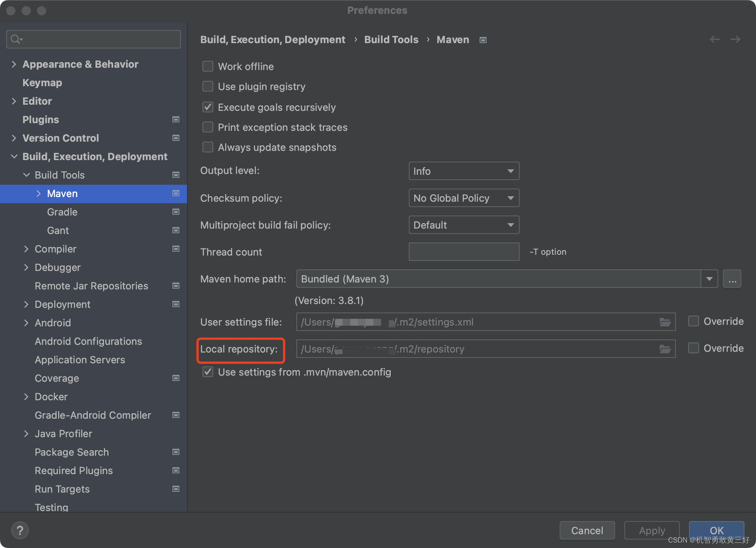The height and width of the screenshot is (548, 756).
Task: Enable the Work offline checkbox
Action: point(207,66)
